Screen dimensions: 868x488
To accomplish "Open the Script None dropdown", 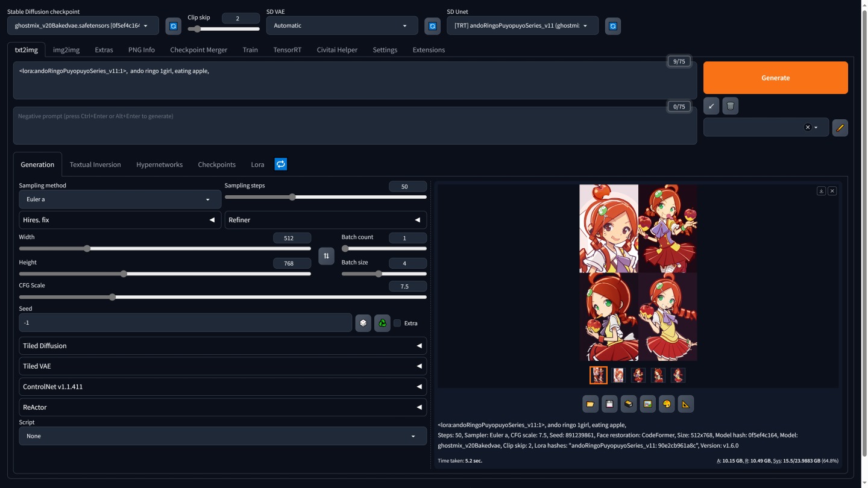I will (222, 436).
